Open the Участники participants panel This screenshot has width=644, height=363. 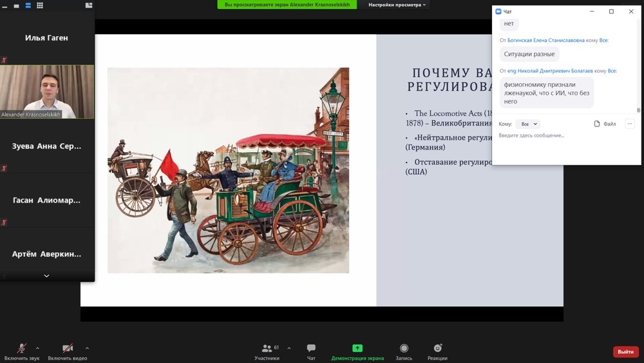(x=267, y=352)
